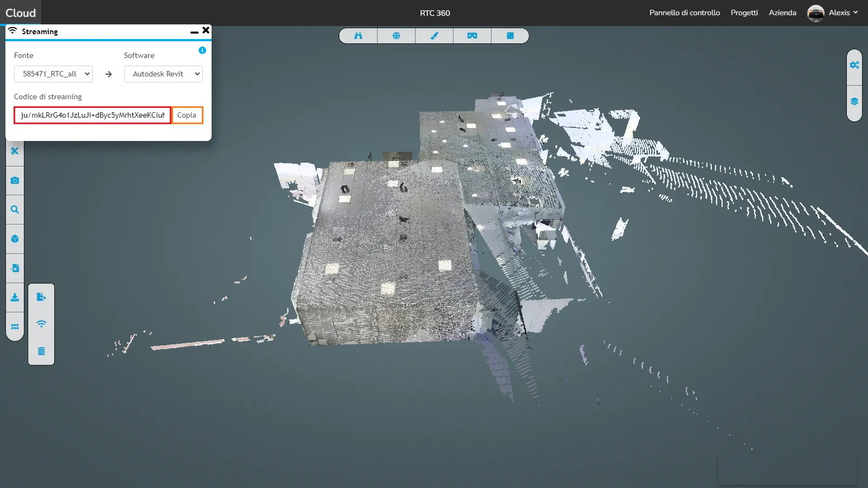The image size is (868, 488).
Task: Click the user avatar picture
Action: pos(815,13)
